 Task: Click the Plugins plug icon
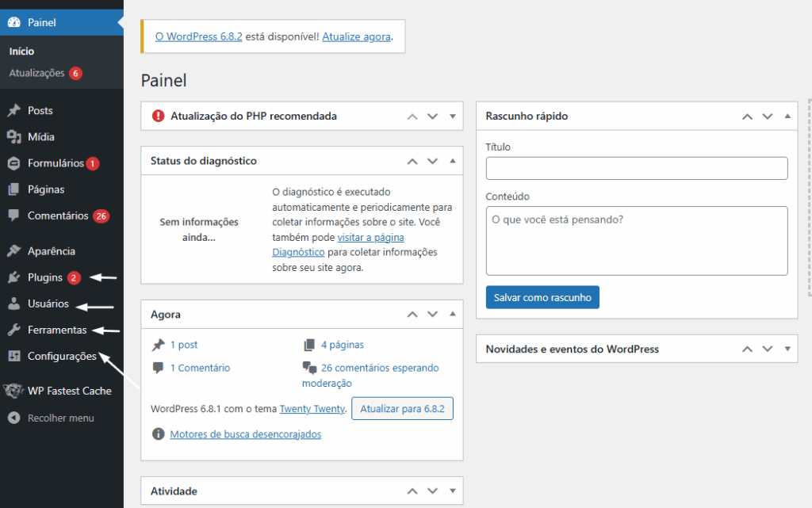[x=13, y=277]
